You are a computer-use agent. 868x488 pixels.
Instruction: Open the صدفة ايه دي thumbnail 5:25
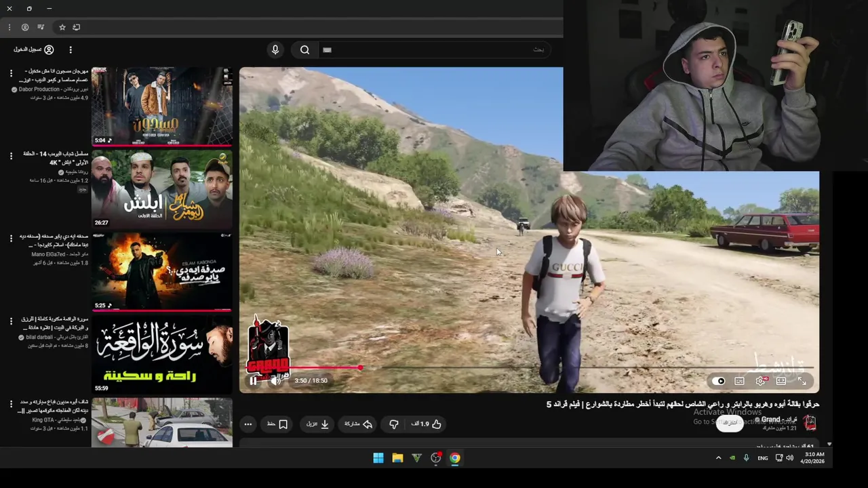pos(162,271)
